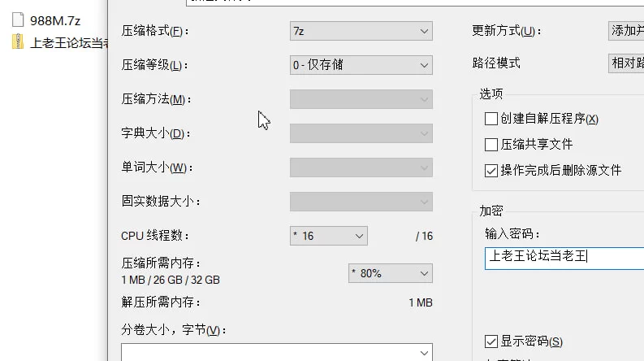This screenshot has height=361, width=644.
Task: Select the 988M.7z file icon
Action: [18, 20]
